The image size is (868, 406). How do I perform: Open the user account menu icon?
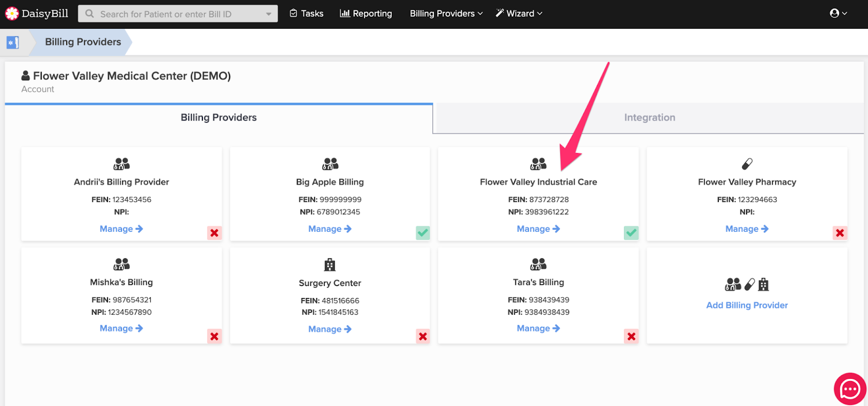click(838, 14)
